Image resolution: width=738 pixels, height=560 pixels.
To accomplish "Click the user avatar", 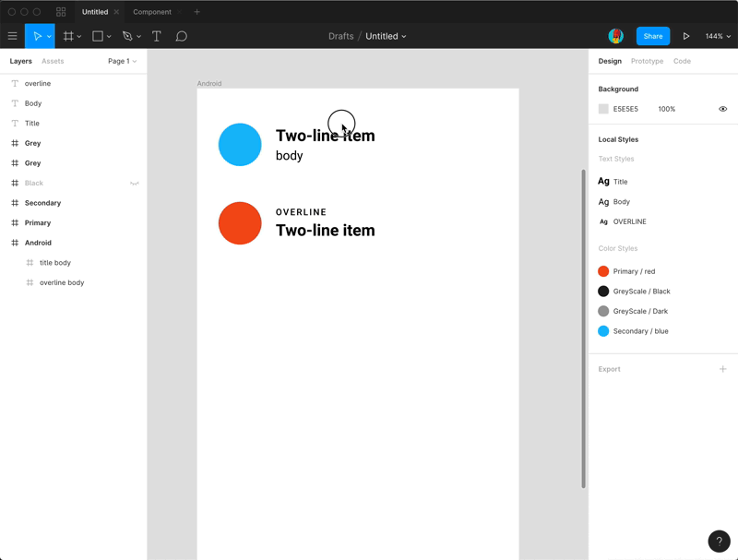I will coord(615,36).
